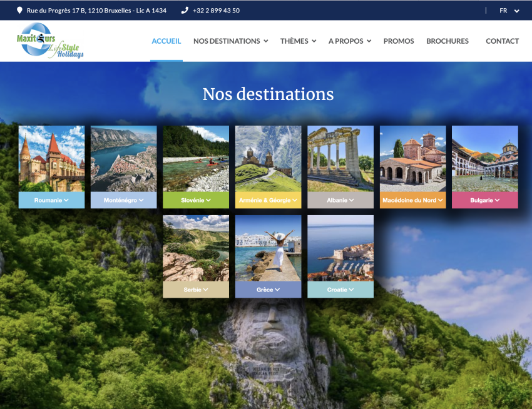This screenshot has width=532, height=409.
Task: Select the Grèce destination image
Action: [268, 248]
